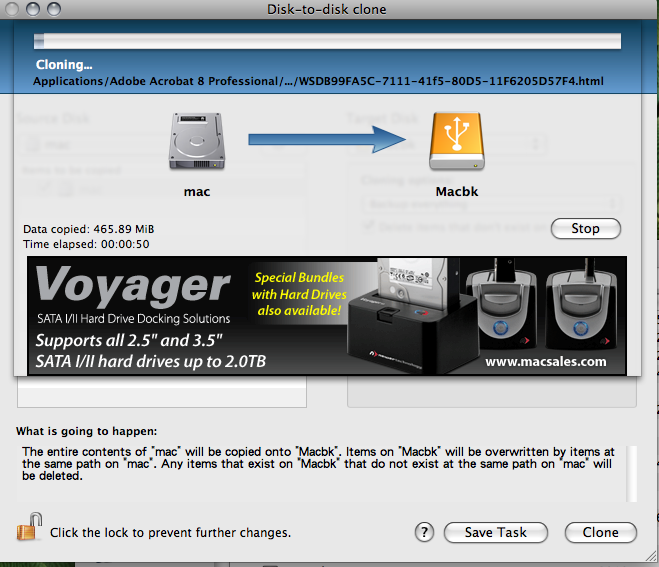The width and height of the screenshot is (659, 567).
Task: Click the Clone button
Action: pyautogui.click(x=600, y=532)
